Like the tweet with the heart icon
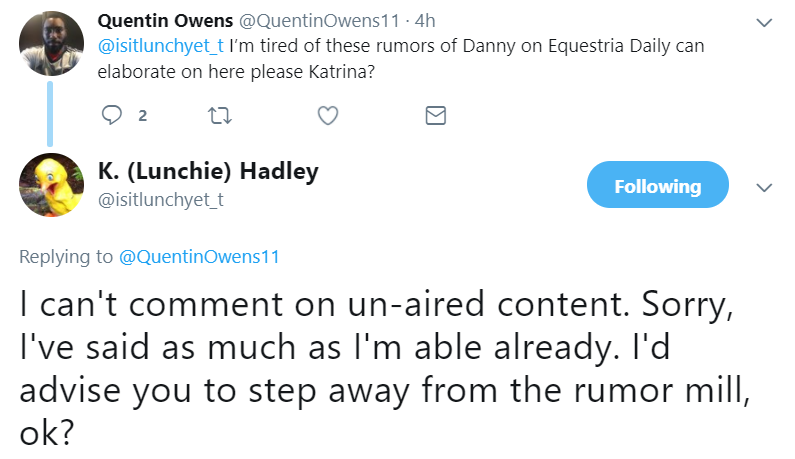 coord(326,116)
